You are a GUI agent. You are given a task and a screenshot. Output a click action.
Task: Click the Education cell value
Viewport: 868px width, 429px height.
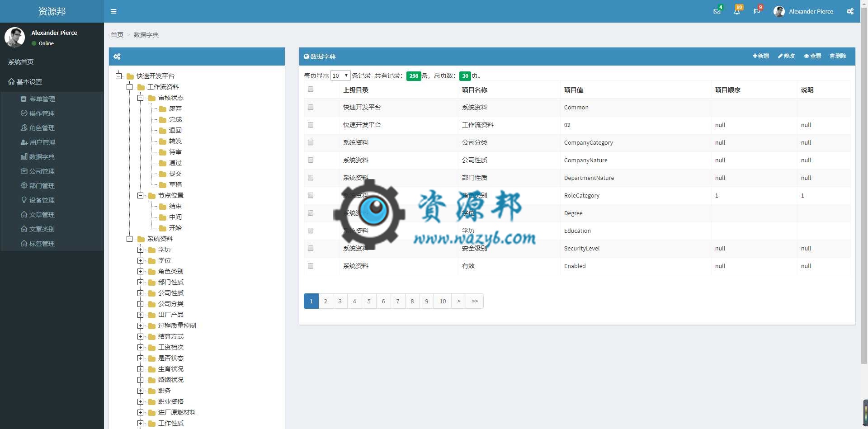(577, 231)
